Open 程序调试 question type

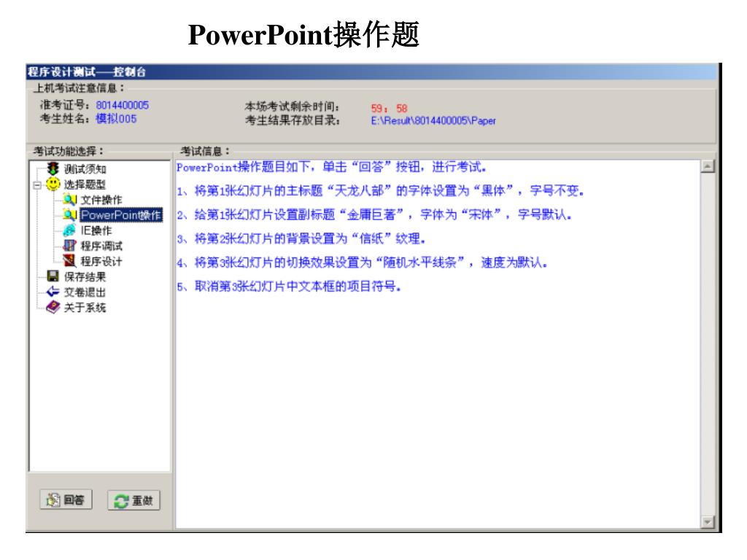pos(101,246)
